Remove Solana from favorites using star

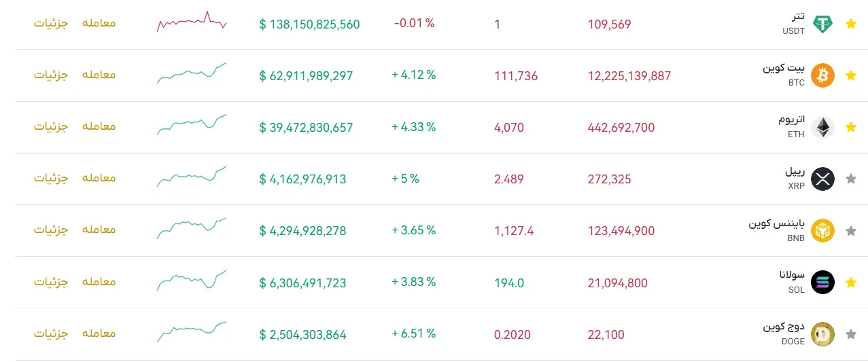850,282
